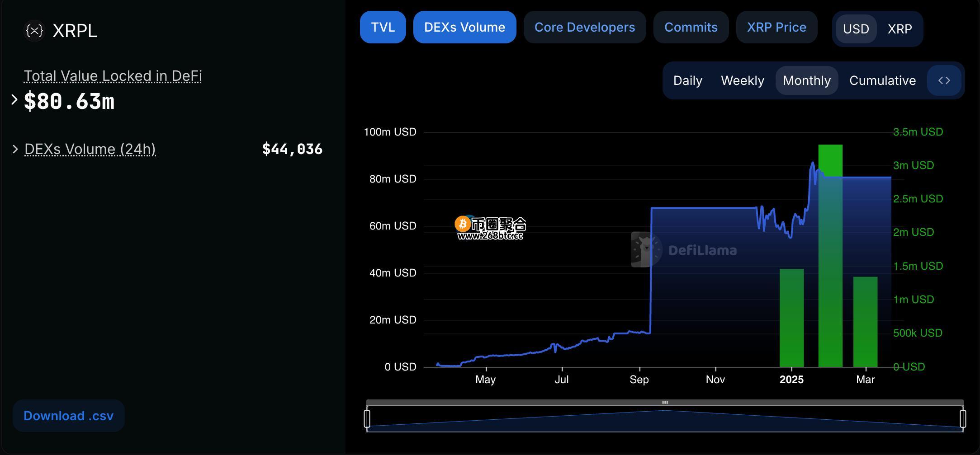
Task: Click the $44,036 volume value
Action: tap(293, 149)
